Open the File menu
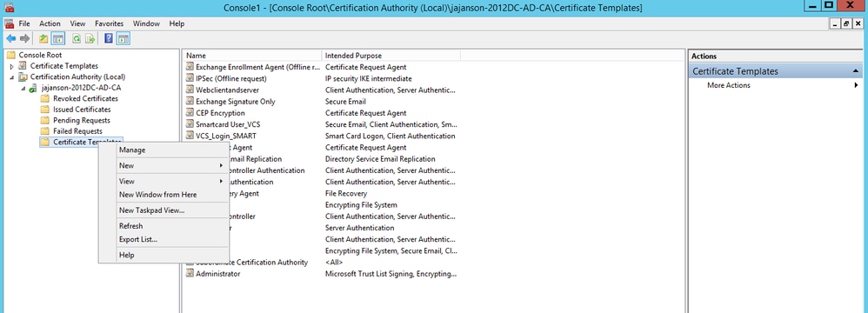This screenshot has width=868, height=313. (24, 23)
